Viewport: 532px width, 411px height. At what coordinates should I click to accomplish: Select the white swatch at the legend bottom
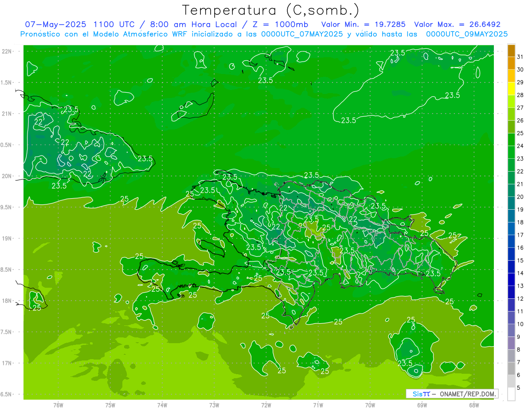click(x=511, y=394)
